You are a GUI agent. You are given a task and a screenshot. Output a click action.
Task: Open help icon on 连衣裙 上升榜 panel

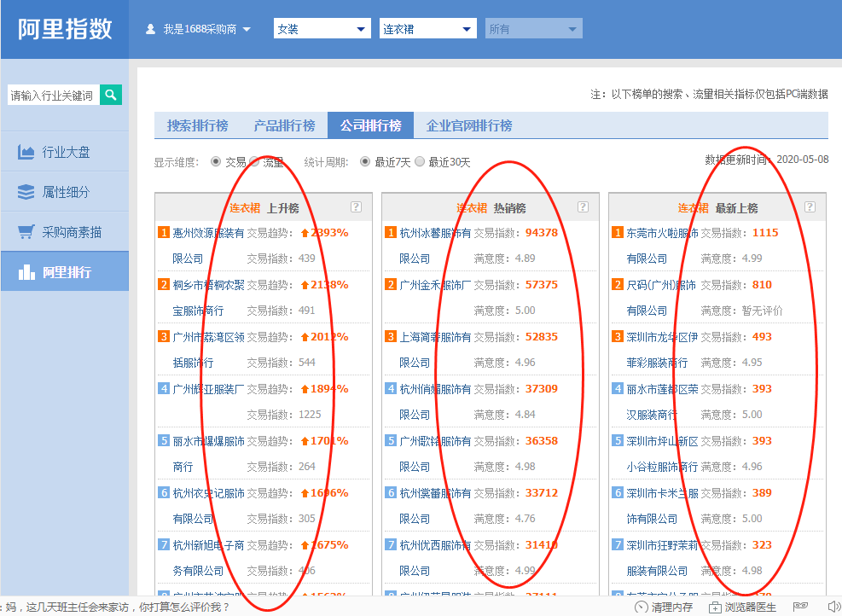(x=356, y=206)
